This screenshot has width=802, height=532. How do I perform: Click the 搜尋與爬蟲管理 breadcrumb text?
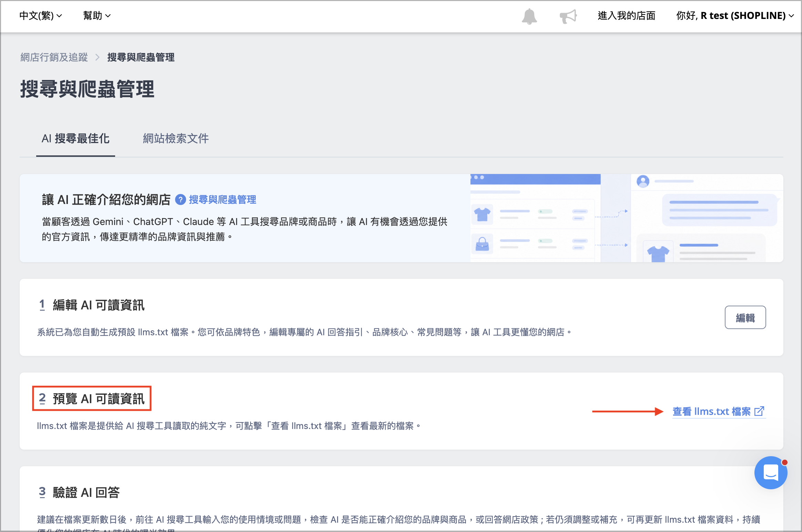tap(141, 57)
